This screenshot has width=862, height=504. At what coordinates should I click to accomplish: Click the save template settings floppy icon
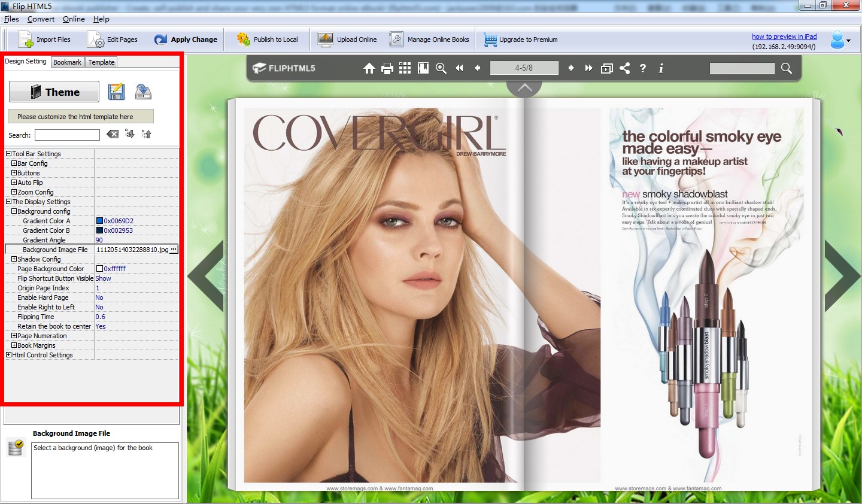(x=116, y=92)
